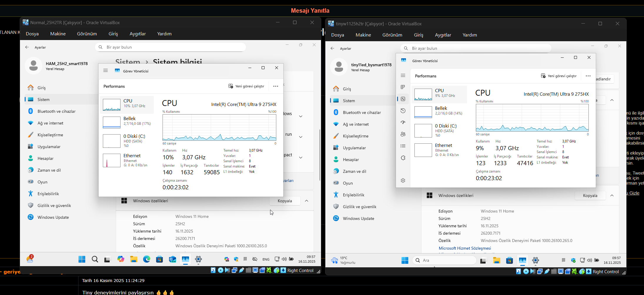Collapse Windows özellikleri section in Normal_25H2TR VM
644x295 pixels.
click(307, 201)
